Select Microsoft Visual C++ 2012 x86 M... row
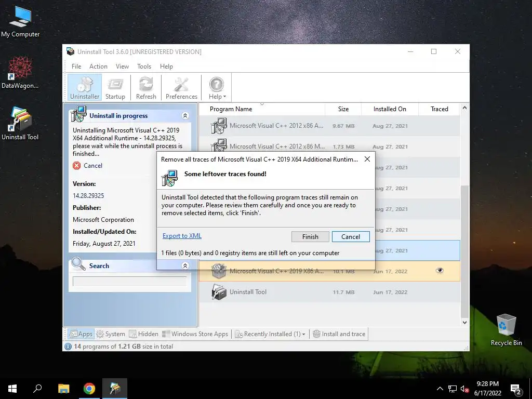 coord(329,147)
